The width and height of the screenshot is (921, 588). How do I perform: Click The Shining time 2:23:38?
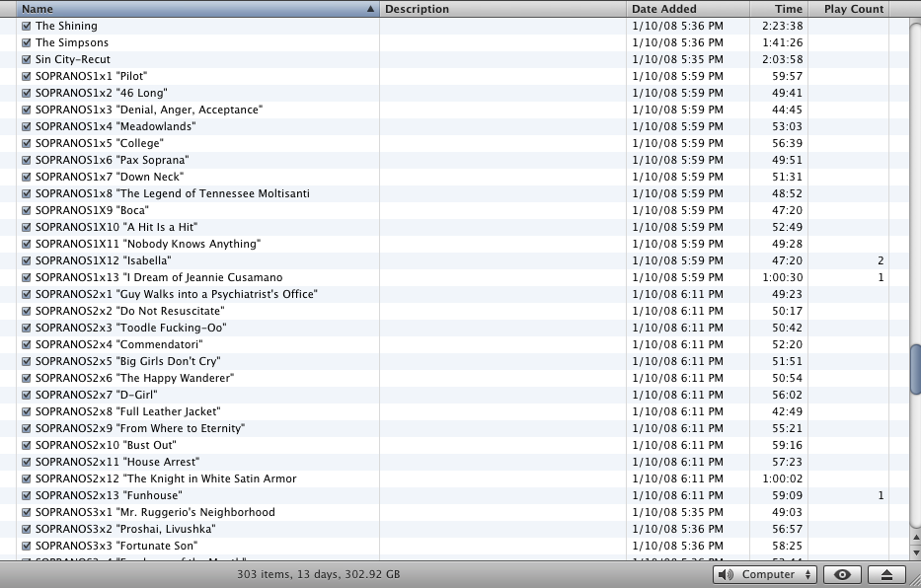[783, 26]
